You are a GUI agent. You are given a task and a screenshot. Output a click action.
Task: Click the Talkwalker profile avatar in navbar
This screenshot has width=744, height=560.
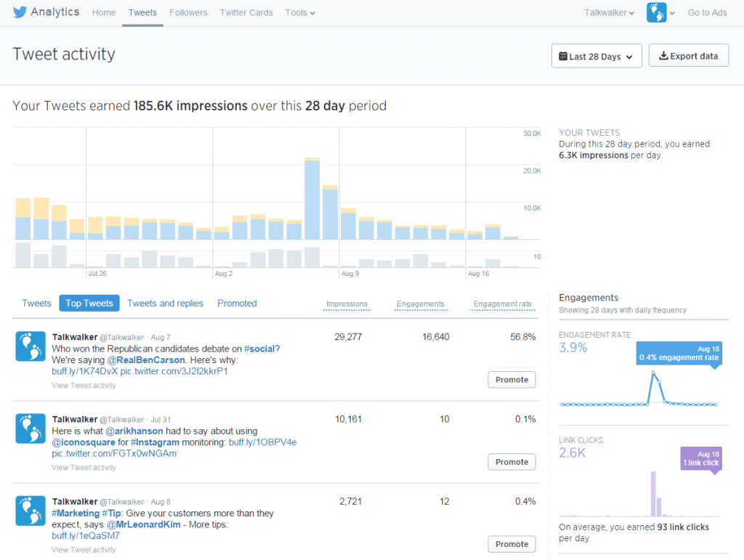coord(656,12)
